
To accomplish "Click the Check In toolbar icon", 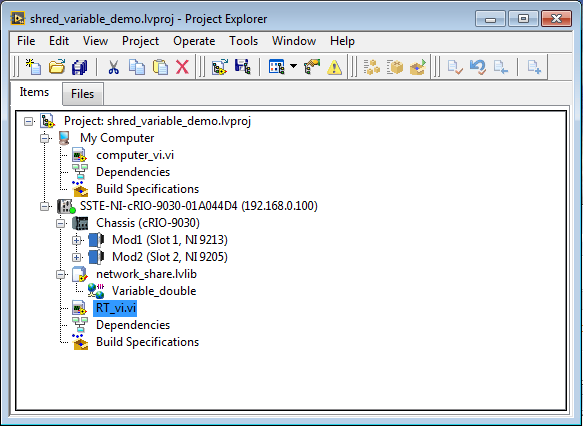I will 455,67.
